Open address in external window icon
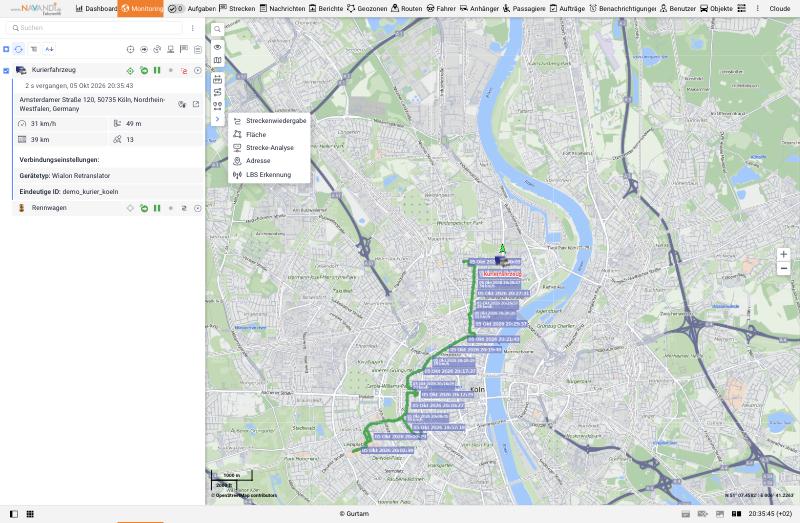This screenshot has height=523, width=800. [x=196, y=104]
